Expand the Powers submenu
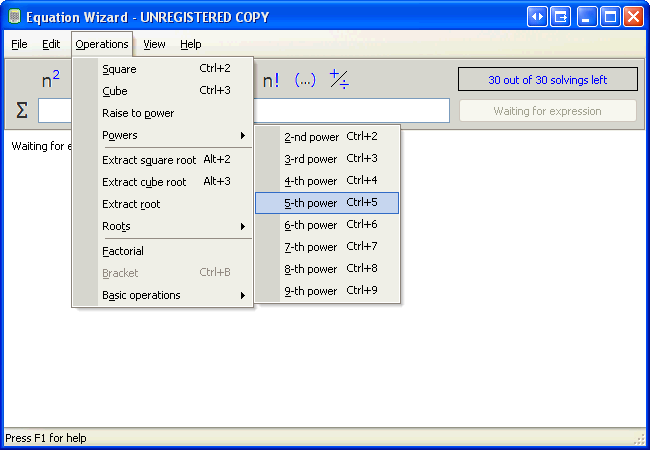Viewport: 650px width, 450px height. [x=162, y=135]
